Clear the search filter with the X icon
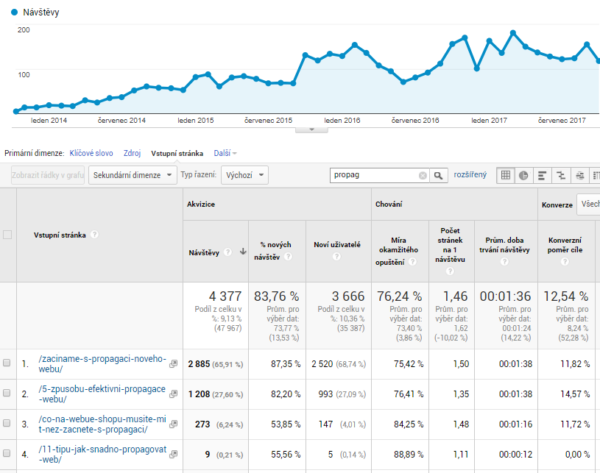 point(422,175)
